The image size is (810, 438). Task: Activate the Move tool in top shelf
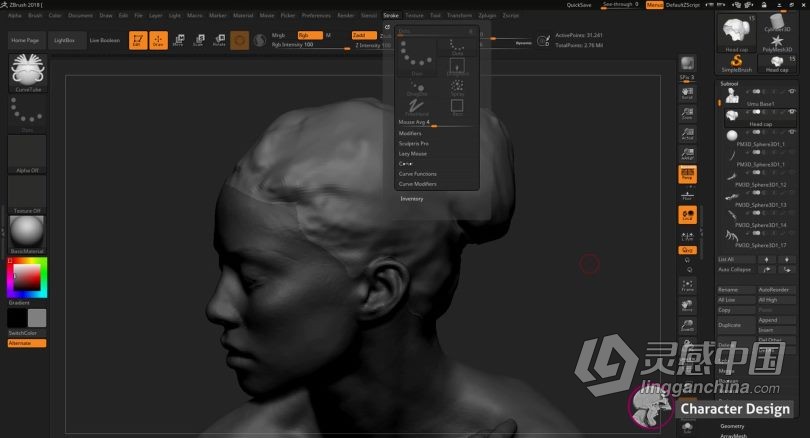click(x=179, y=40)
